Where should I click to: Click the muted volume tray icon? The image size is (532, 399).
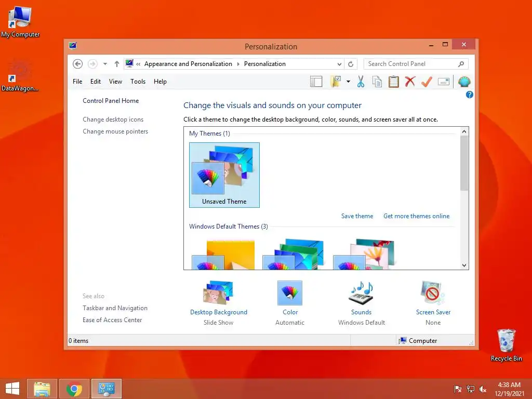[x=483, y=389]
